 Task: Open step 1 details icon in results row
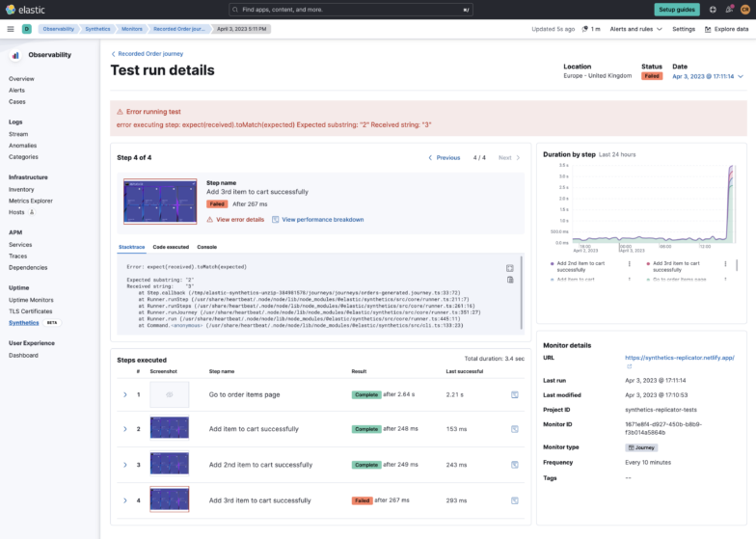tap(516, 394)
